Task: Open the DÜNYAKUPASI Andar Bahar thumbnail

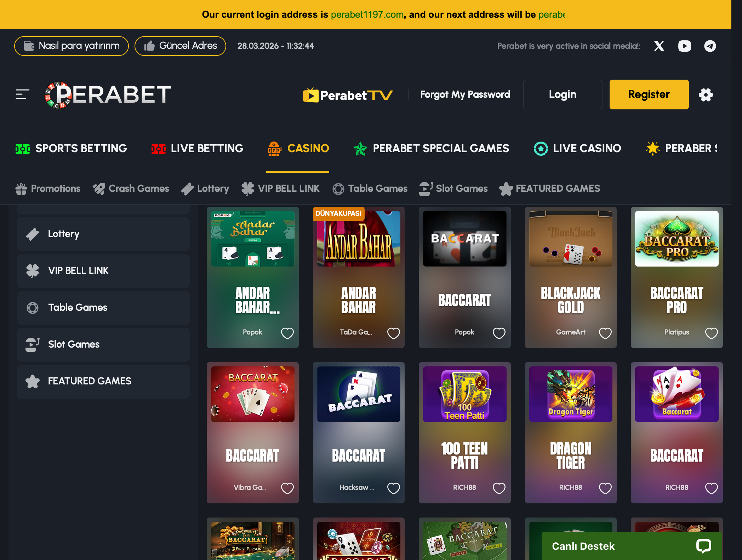Action: pyautogui.click(x=359, y=239)
